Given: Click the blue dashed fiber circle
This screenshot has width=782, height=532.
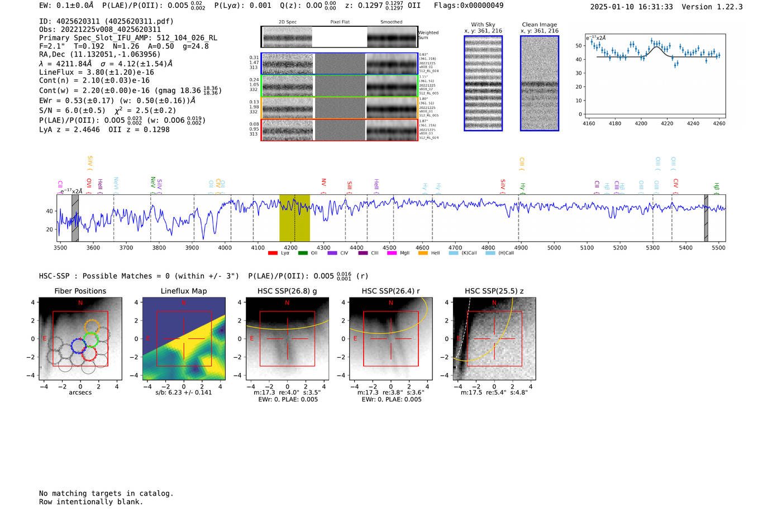Looking at the screenshot, I should [x=79, y=346].
